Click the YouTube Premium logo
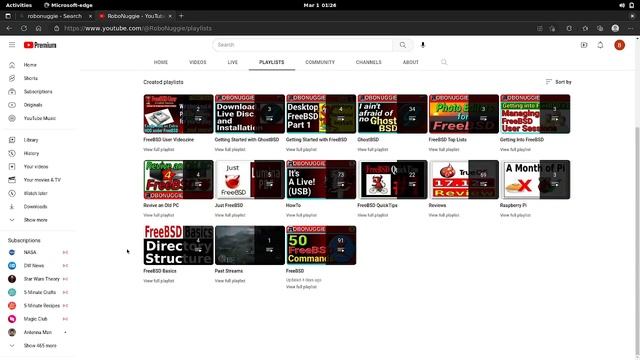This screenshot has width=640, height=360. click(x=40, y=45)
